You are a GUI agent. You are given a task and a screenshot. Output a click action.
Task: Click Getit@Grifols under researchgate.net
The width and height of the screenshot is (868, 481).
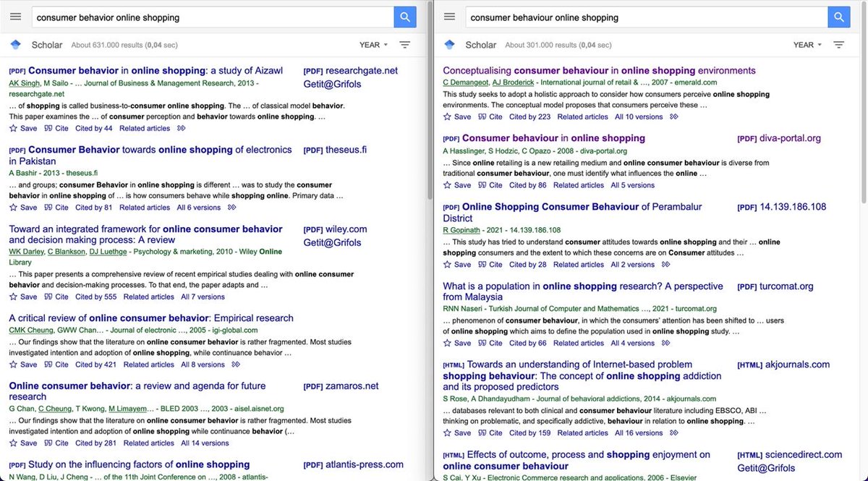(x=332, y=83)
